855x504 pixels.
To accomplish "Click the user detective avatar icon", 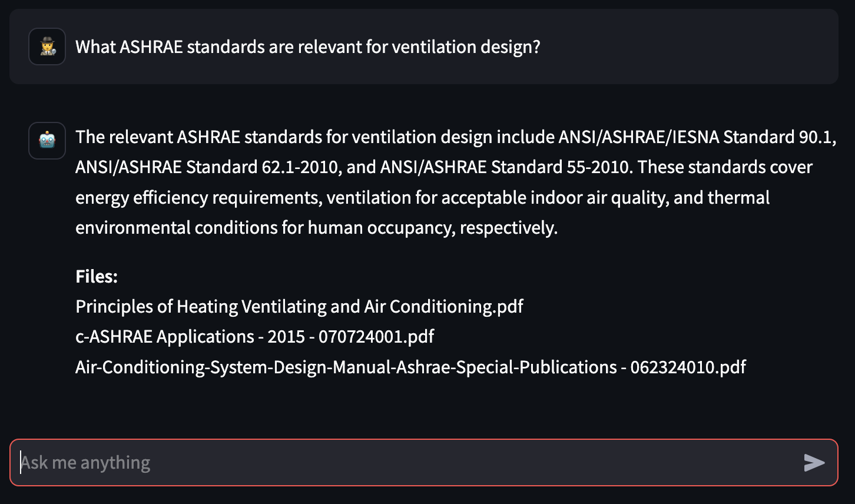I will tap(47, 47).
